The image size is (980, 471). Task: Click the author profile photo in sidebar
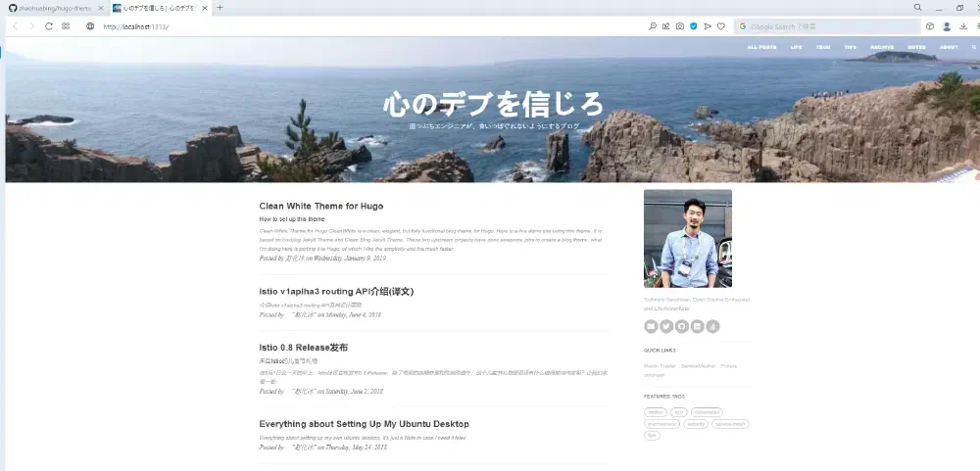click(688, 239)
